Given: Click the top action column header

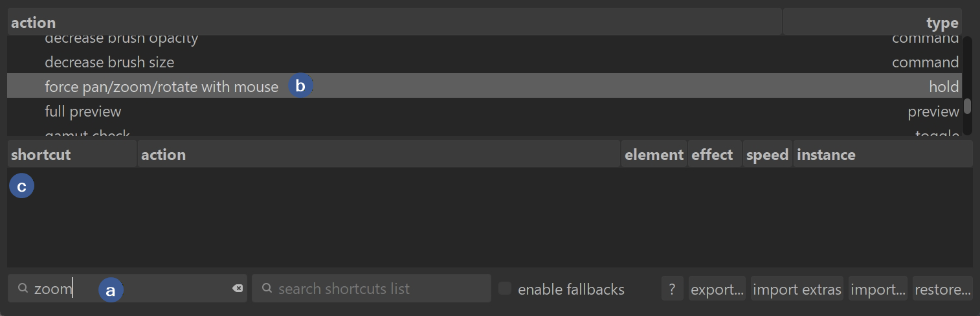Looking at the screenshot, I should 394,23.
